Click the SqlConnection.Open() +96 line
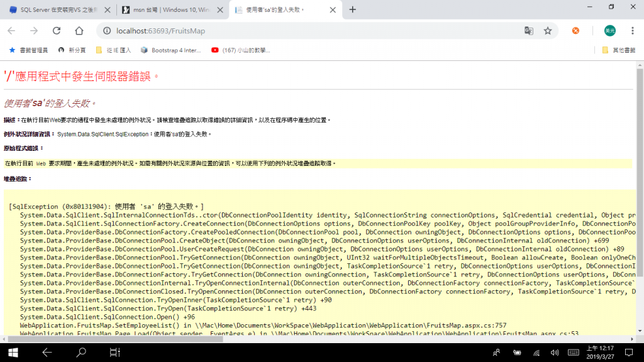 (107, 317)
